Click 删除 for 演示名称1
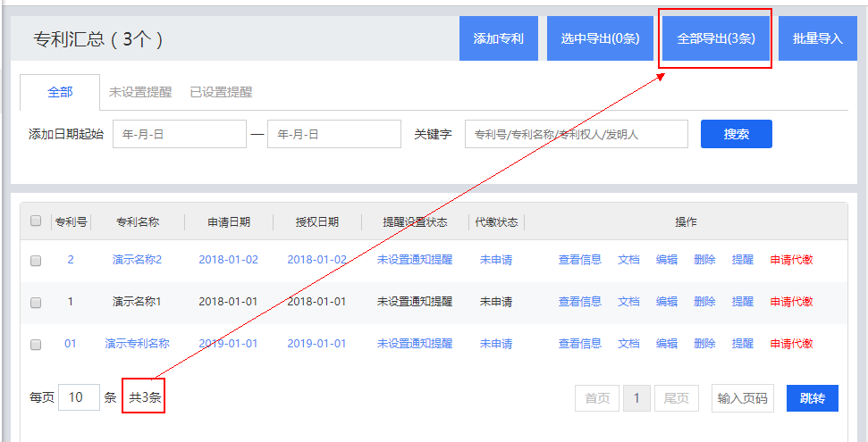The height and width of the screenshot is (442, 868). (x=704, y=302)
